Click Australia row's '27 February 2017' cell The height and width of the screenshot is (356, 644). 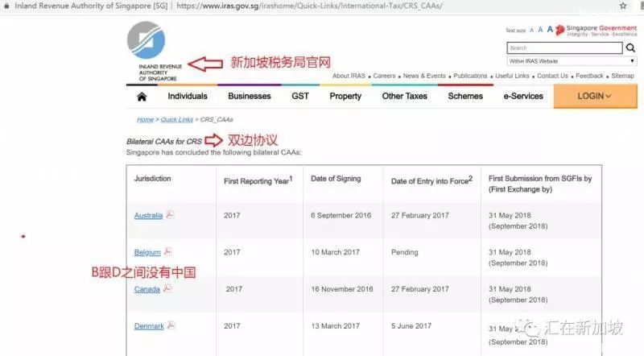click(x=419, y=215)
